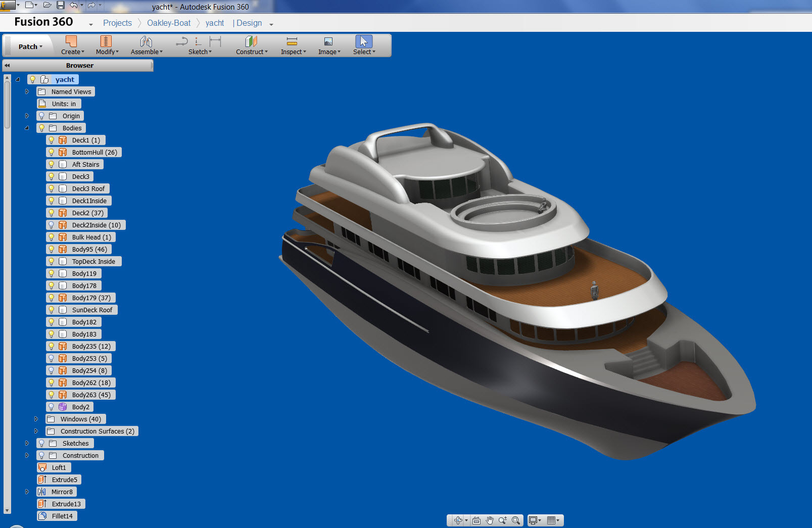The image size is (812, 528).
Task: Activate the Pan tool in the navigation bar
Action: pos(490,520)
